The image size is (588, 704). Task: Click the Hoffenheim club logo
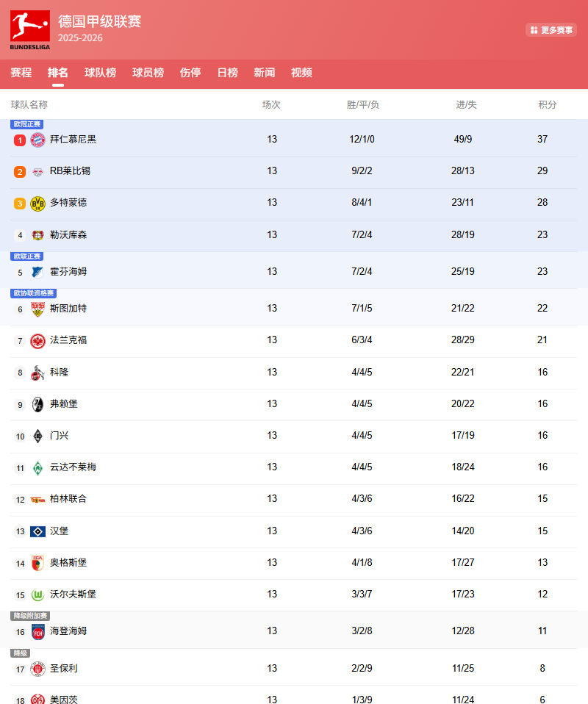[x=37, y=272]
